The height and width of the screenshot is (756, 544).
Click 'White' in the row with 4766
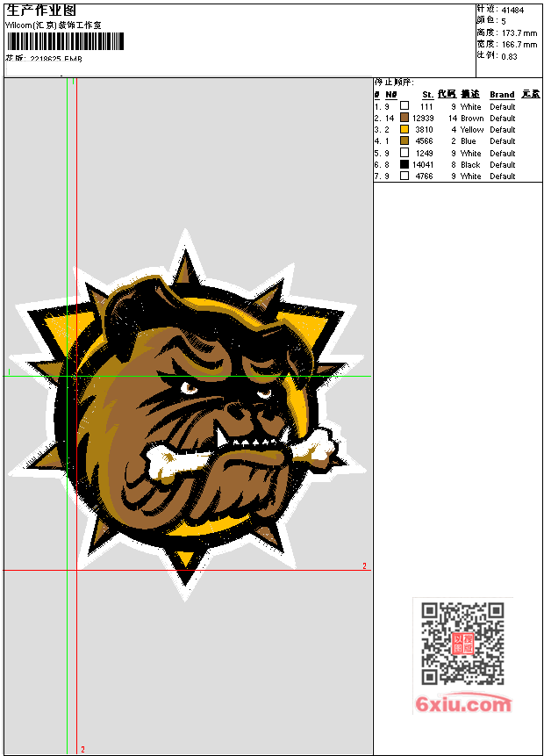(470, 176)
